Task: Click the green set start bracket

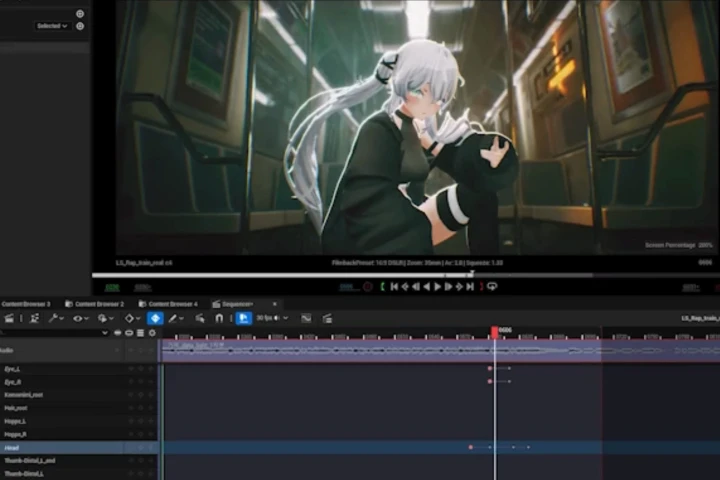Action: [x=382, y=287]
